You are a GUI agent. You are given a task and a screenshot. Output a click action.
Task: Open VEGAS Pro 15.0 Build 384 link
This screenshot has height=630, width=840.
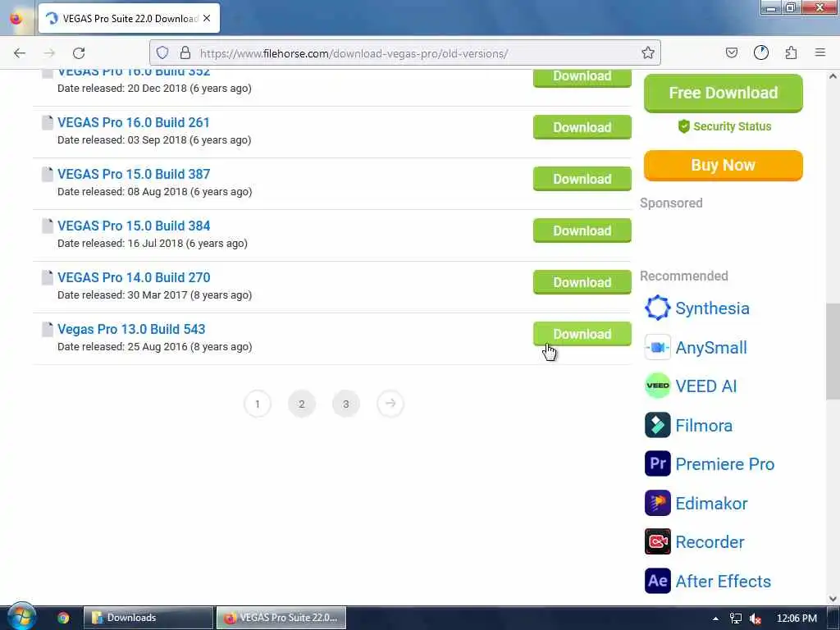(134, 226)
